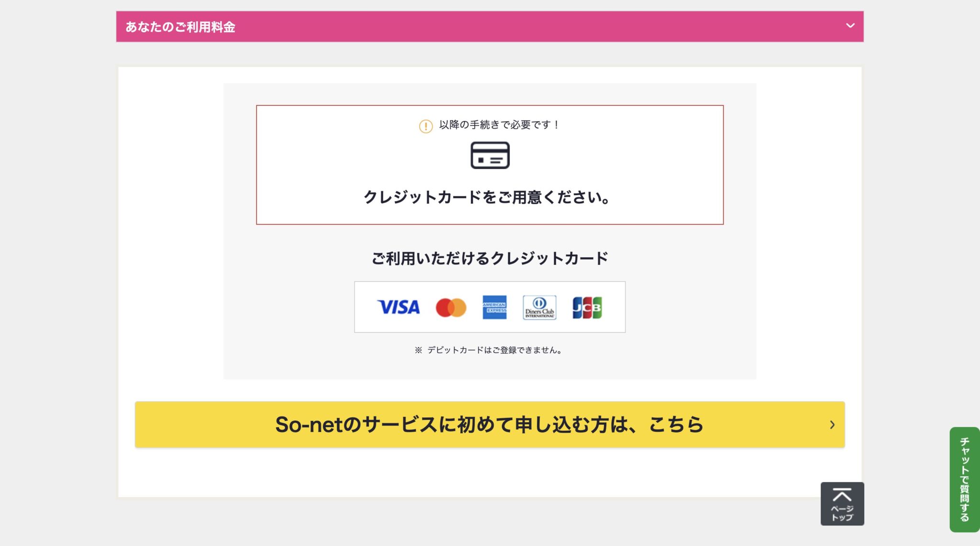This screenshot has width=980, height=546.
Task: Select ご利用いただけるクレジットカード heading
Action: coord(490,258)
